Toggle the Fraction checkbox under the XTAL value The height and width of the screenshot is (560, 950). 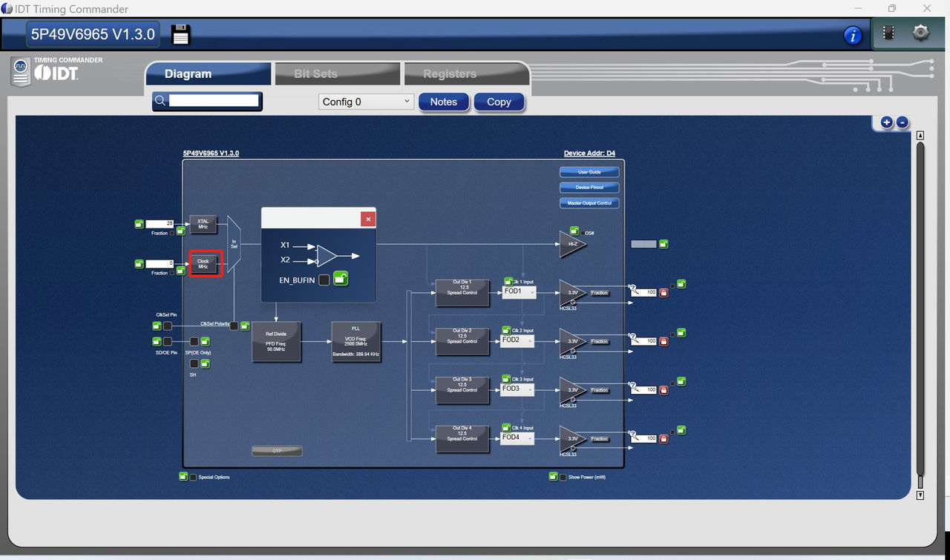coord(173,234)
